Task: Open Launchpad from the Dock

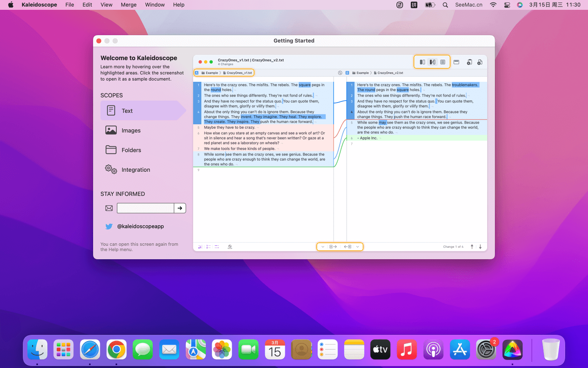Action: coord(64,350)
